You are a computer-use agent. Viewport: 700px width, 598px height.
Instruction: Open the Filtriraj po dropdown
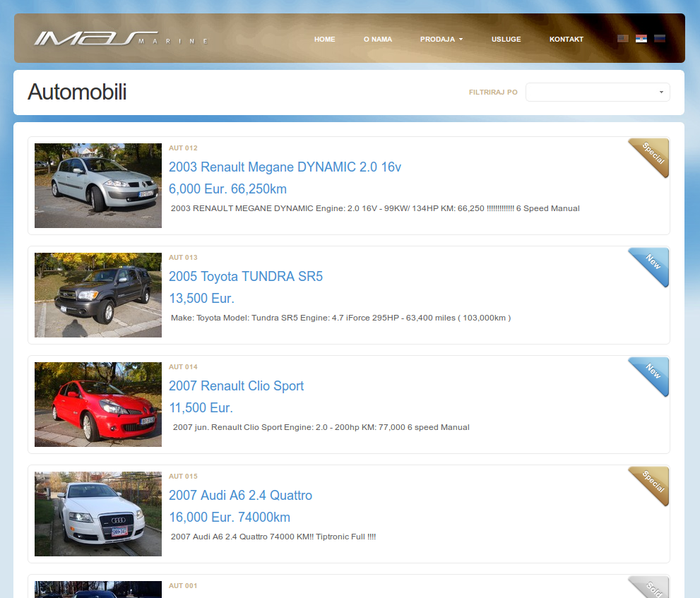click(x=598, y=92)
